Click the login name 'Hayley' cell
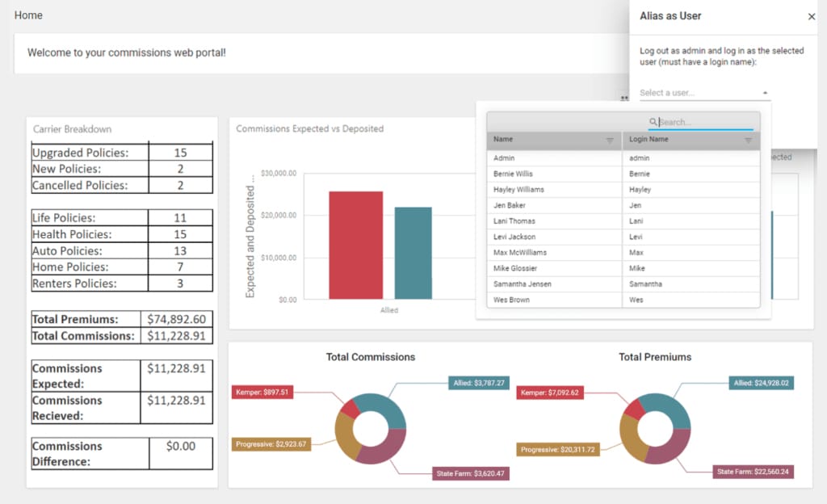Screen dimensions: 827x504 (691, 190)
